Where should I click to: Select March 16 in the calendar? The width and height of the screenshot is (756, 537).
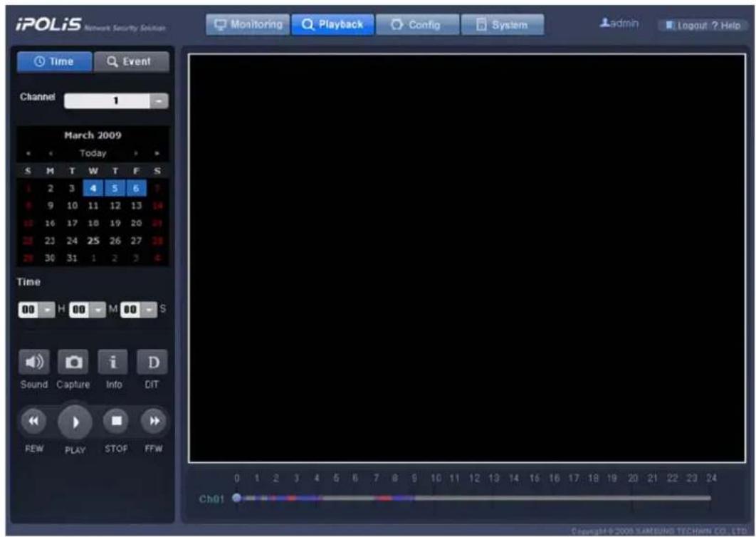click(50, 224)
